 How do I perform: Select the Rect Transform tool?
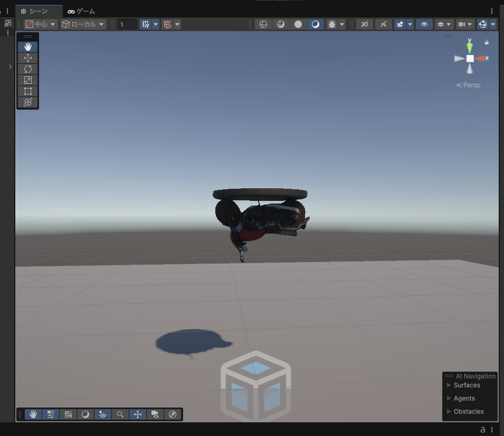tap(27, 91)
